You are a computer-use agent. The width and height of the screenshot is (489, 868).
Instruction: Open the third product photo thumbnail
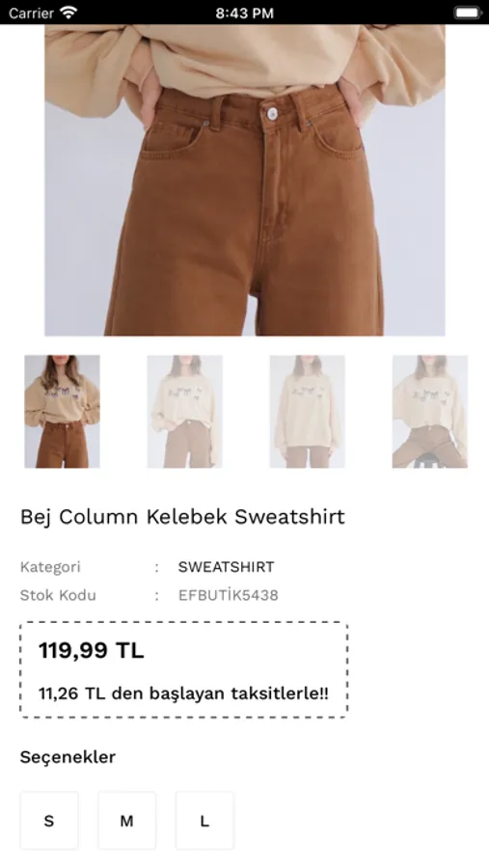point(308,411)
